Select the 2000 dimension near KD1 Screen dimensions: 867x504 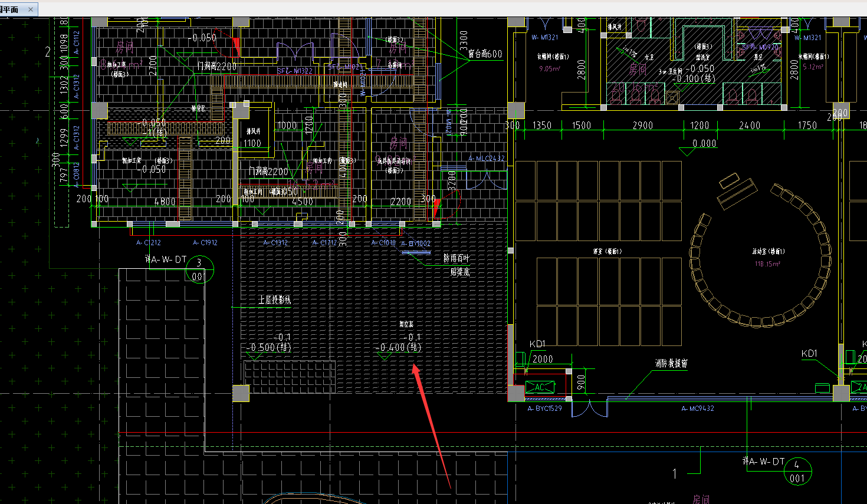(543, 359)
